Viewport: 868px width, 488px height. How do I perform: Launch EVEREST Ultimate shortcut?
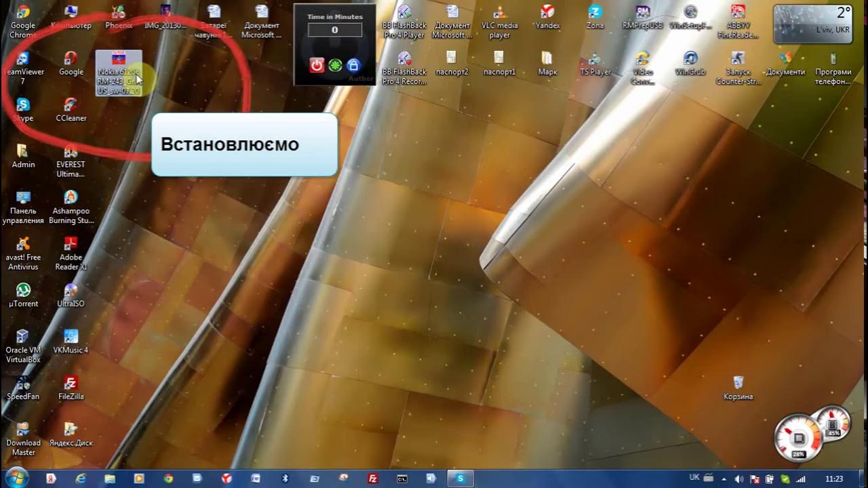click(71, 161)
